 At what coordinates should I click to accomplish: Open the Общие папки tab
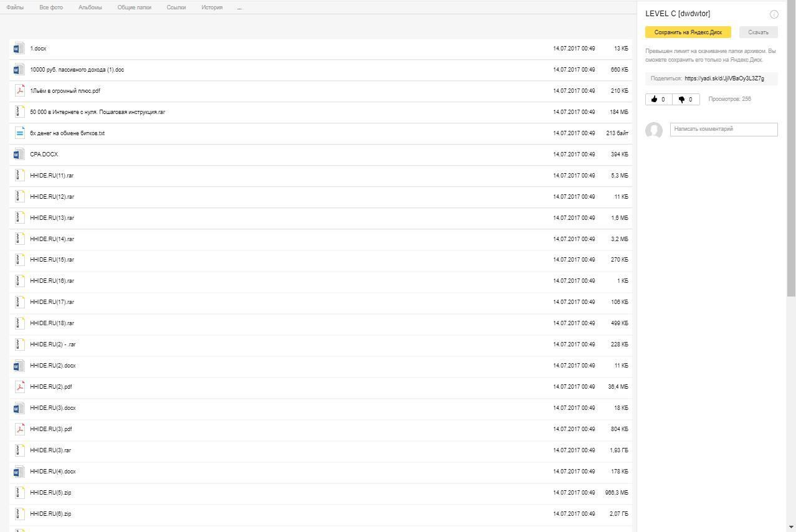tap(134, 7)
